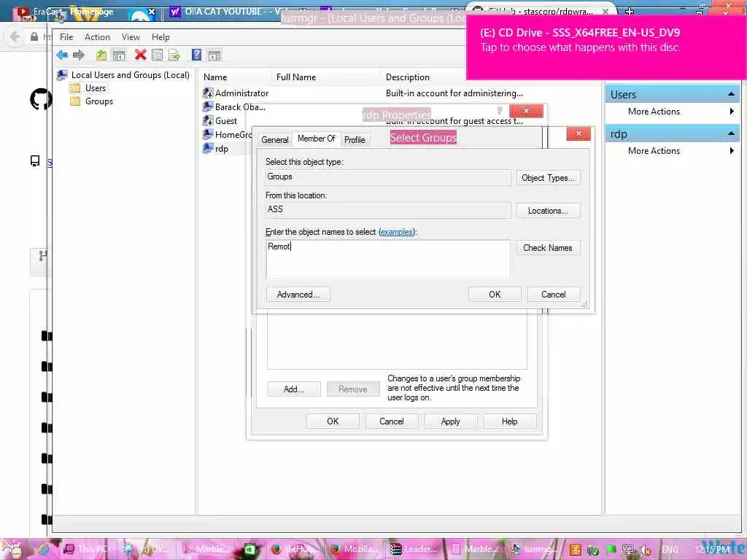Click into the object names text box
The height and width of the screenshot is (560, 747).
coord(388,259)
